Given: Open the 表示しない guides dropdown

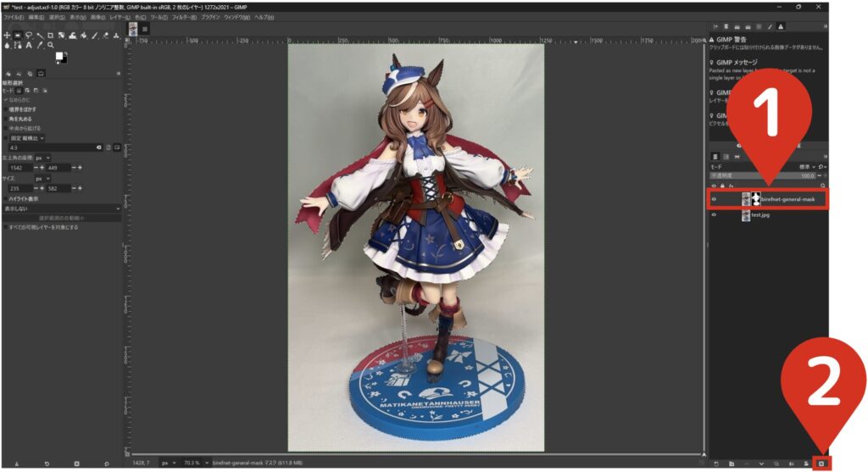Looking at the screenshot, I should pyautogui.click(x=61, y=208).
